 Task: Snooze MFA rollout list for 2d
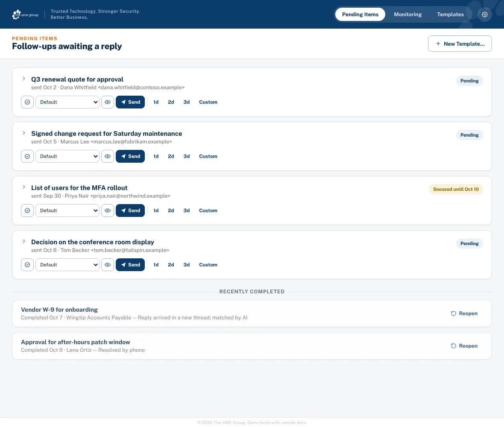171,211
